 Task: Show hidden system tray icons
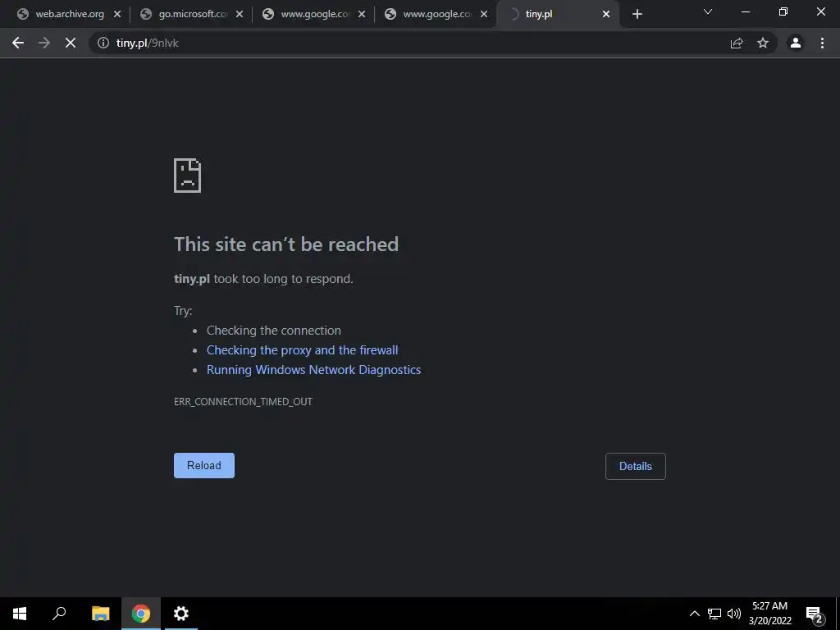pyautogui.click(x=694, y=614)
